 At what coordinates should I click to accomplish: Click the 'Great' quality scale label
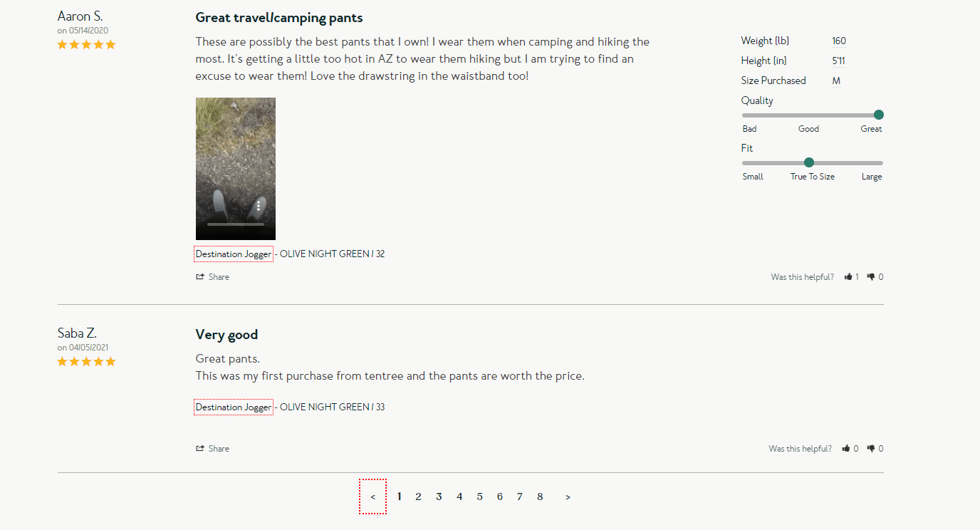pyautogui.click(x=871, y=129)
